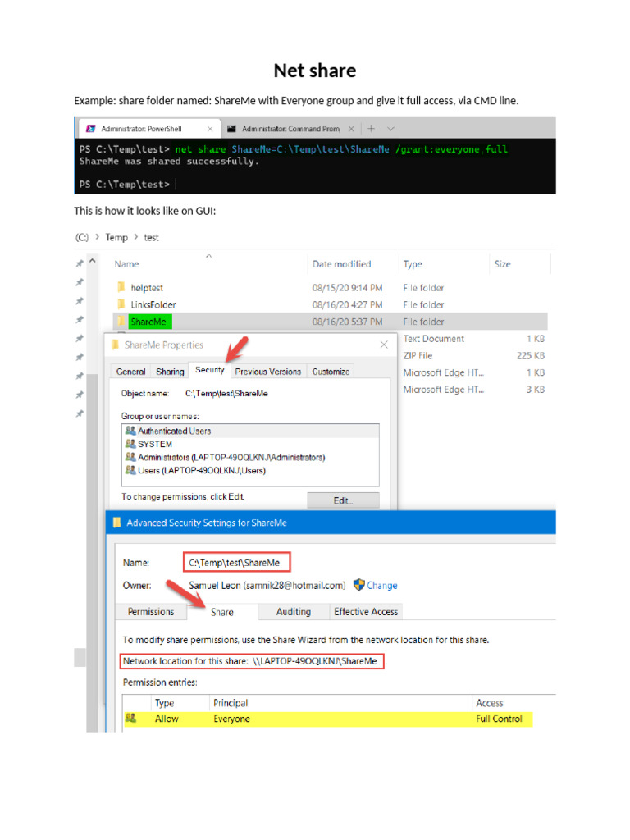Click the Full Control access cell
This screenshot has height=840, width=630.
point(499,719)
